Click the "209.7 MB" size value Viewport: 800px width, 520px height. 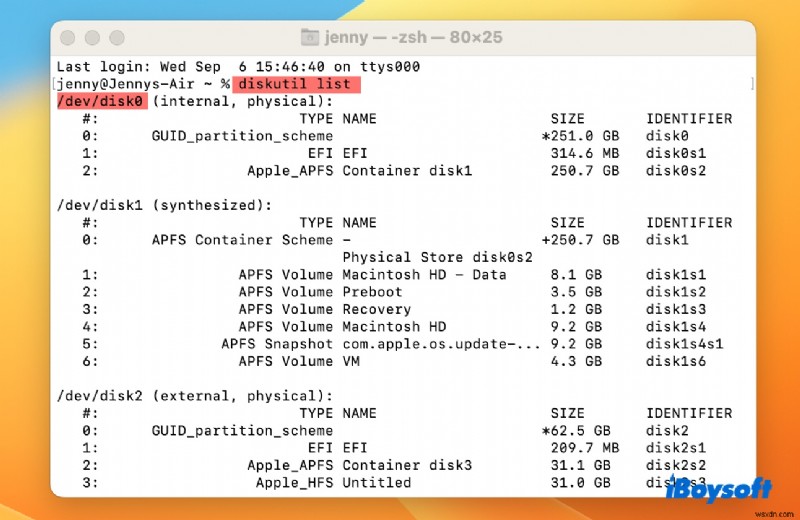pyautogui.click(x=585, y=448)
